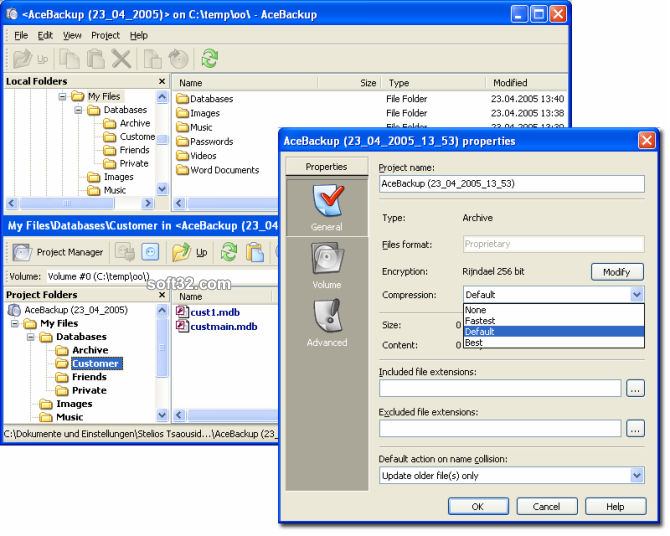The width and height of the screenshot is (670, 536).
Task: Collapse the Databases node in Project Folders
Action: (x=32, y=338)
